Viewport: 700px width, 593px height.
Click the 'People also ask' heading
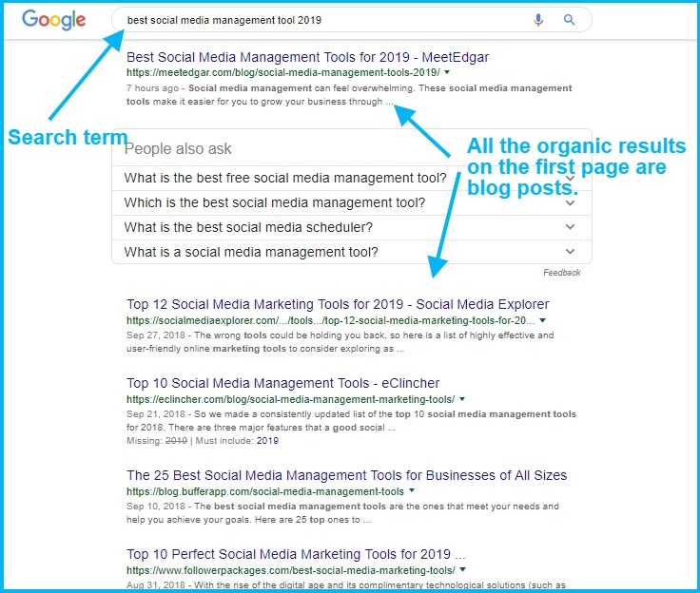178,148
